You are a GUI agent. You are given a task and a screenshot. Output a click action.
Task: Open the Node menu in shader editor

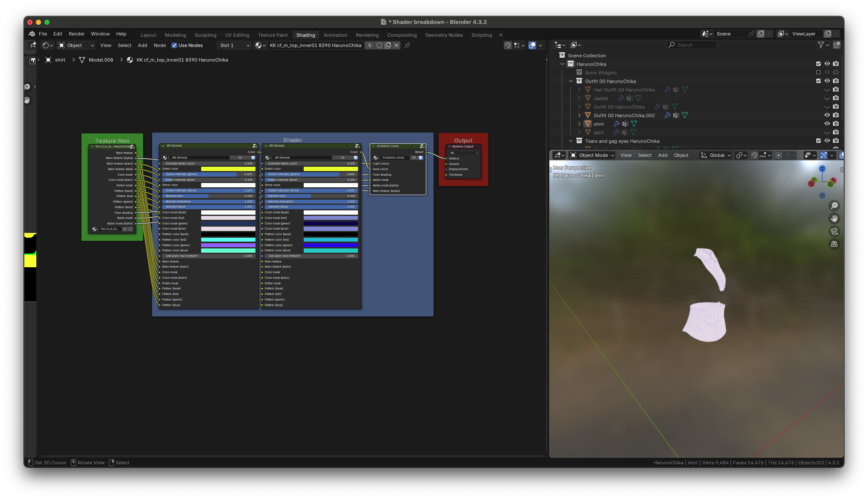coord(159,45)
